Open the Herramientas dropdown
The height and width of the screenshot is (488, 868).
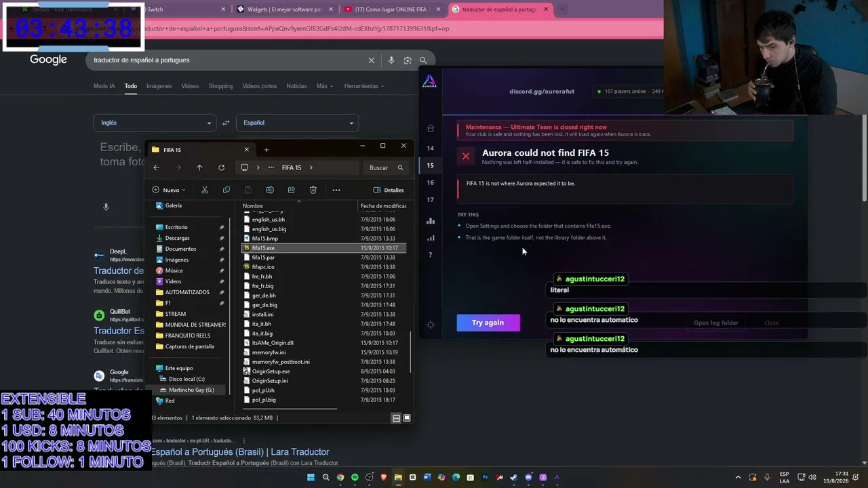[x=363, y=86]
